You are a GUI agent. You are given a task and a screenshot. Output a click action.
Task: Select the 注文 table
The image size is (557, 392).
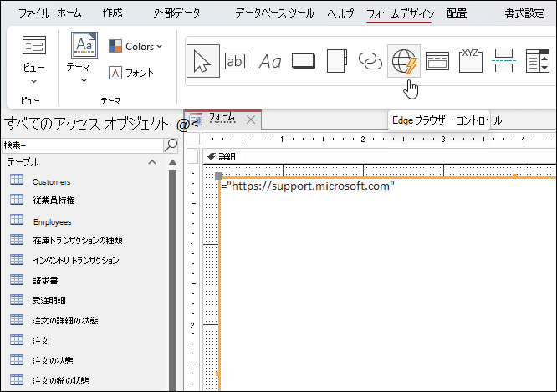pos(40,340)
